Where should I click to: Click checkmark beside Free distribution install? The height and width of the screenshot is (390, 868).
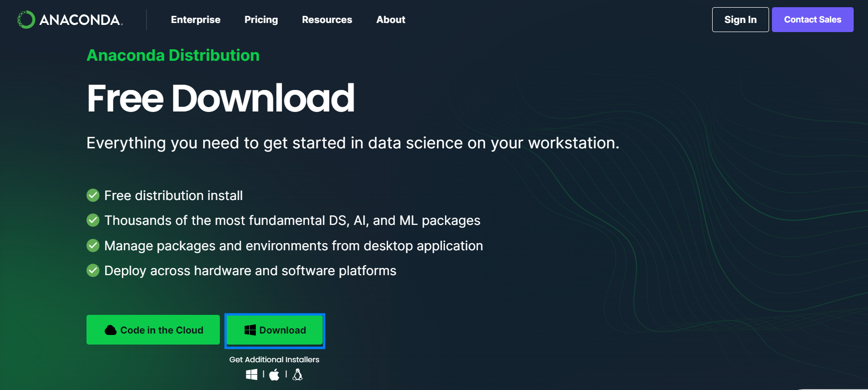[93, 195]
